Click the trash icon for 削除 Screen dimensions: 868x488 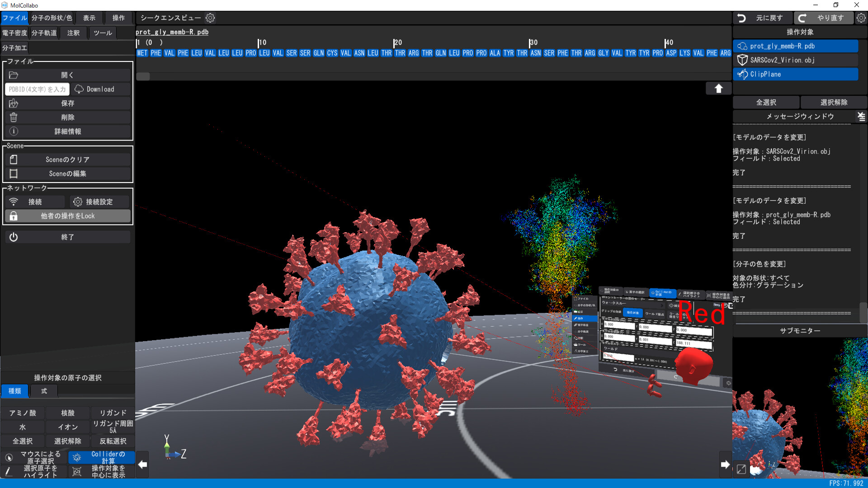(14, 117)
